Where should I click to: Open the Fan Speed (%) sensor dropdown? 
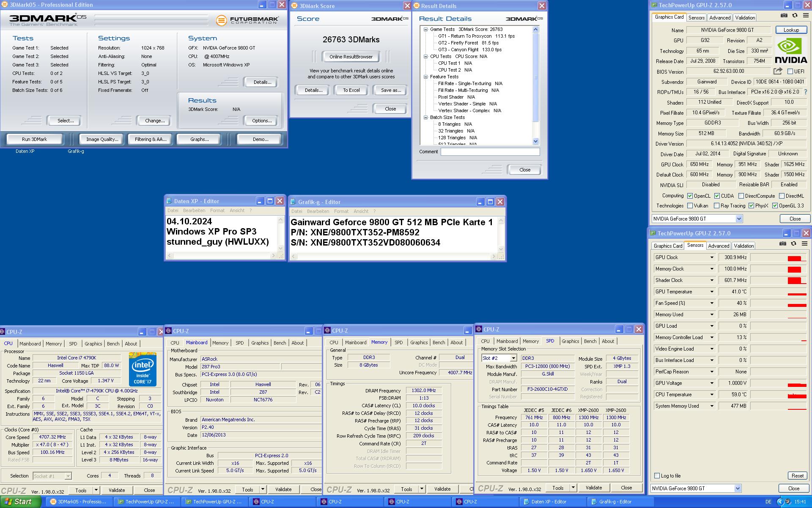click(712, 303)
